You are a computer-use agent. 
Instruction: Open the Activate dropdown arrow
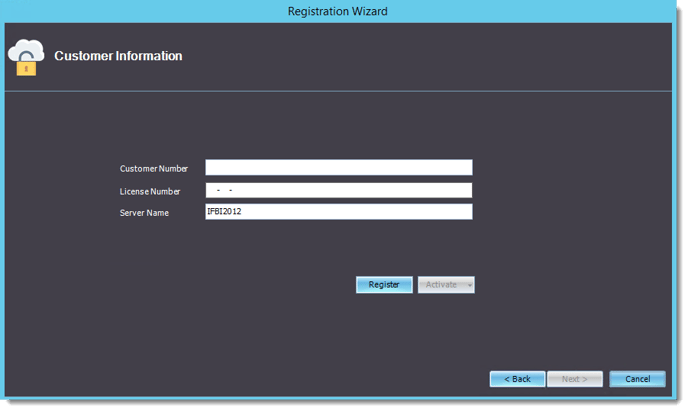[469, 285]
